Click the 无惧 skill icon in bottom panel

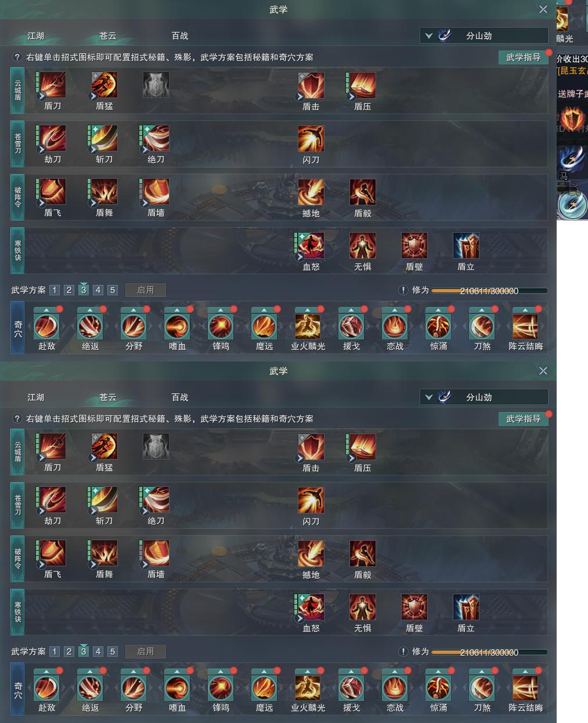[363, 607]
